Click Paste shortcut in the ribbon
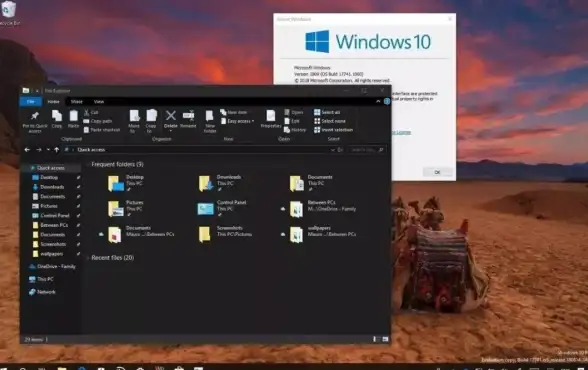The height and width of the screenshot is (370, 588). tap(102, 130)
